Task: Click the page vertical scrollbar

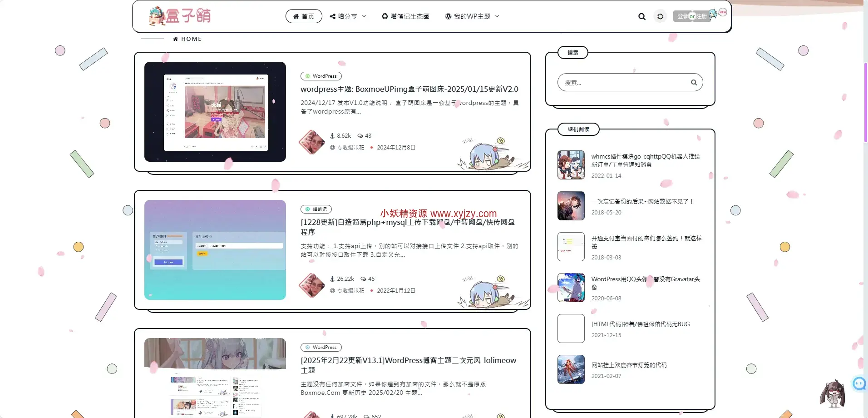Action: [866, 103]
